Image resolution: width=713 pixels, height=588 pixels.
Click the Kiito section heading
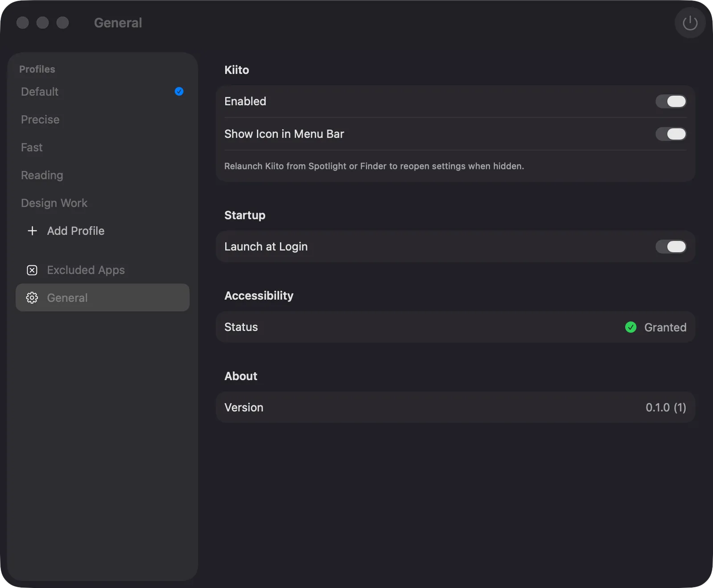click(237, 70)
